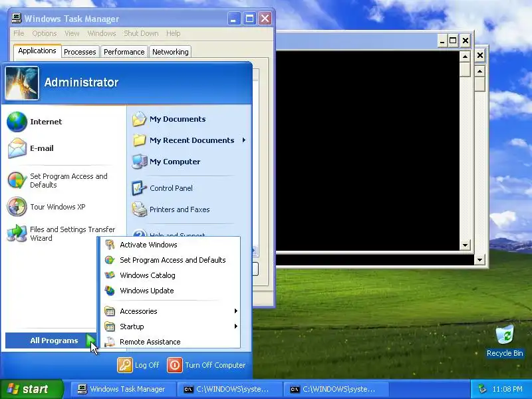Select the Recycle Bin desktop icon

point(505,341)
